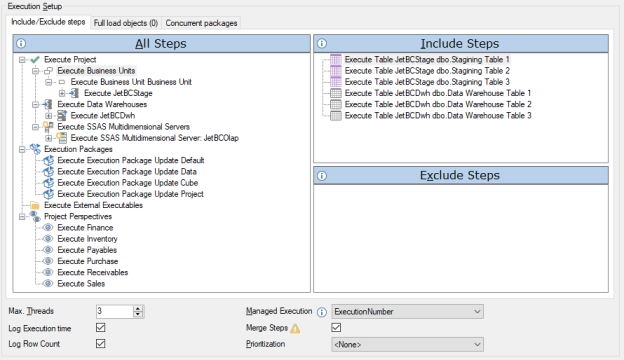Screen dimensions: 624x360
Task: Click the Update Cube package icon
Action: [x=49, y=183]
